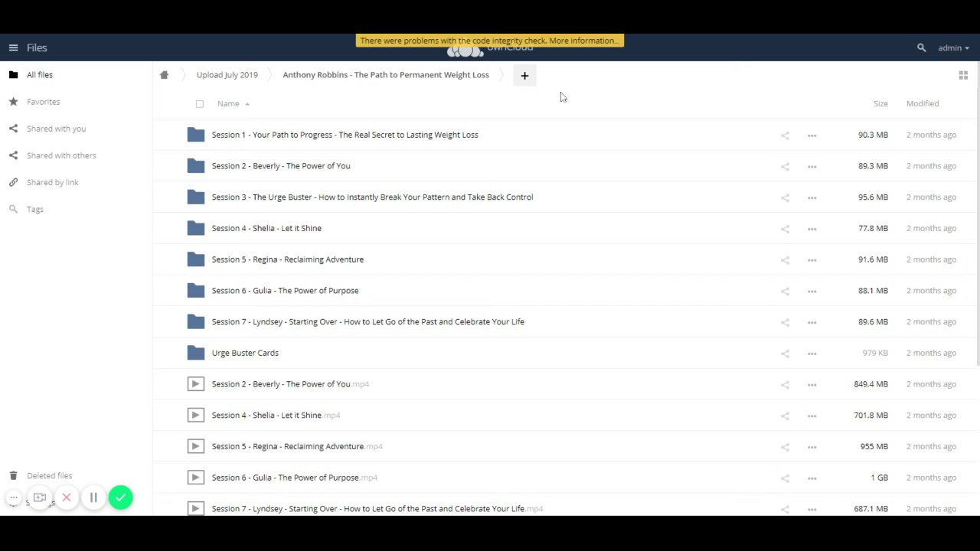Image resolution: width=980 pixels, height=551 pixels.
Task: Share the Session 2 Beverly folder
Action: point(785,166)
